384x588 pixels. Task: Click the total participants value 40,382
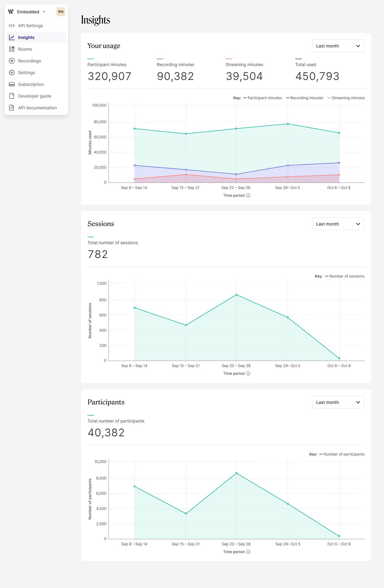106,433
